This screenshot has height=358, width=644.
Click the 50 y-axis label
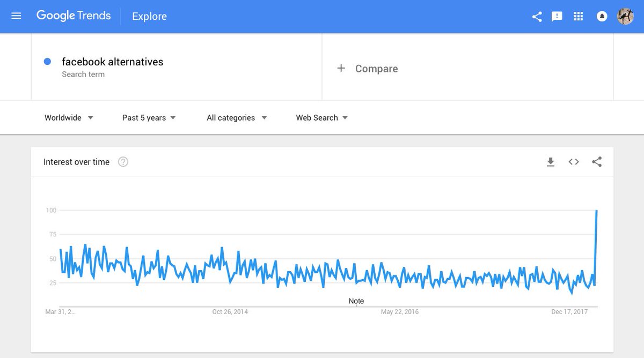pyautogui.click(x=53, y=259)
